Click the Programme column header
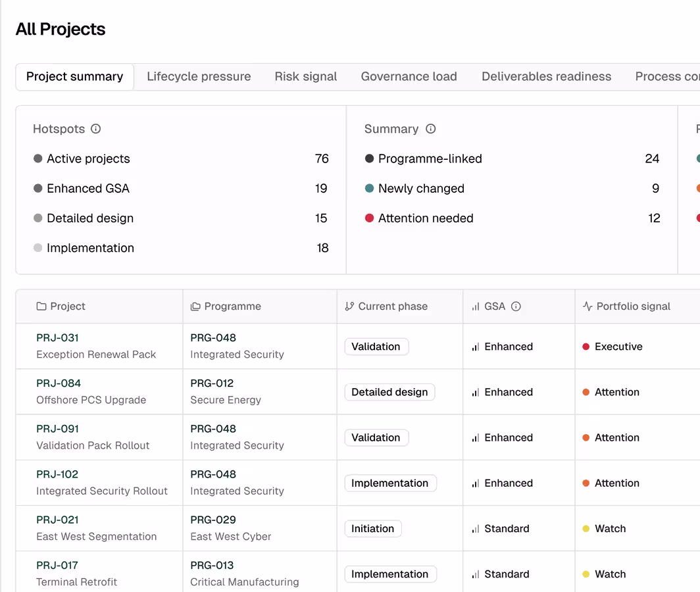Viewport: 700px width, 592px height. [260, 307]
